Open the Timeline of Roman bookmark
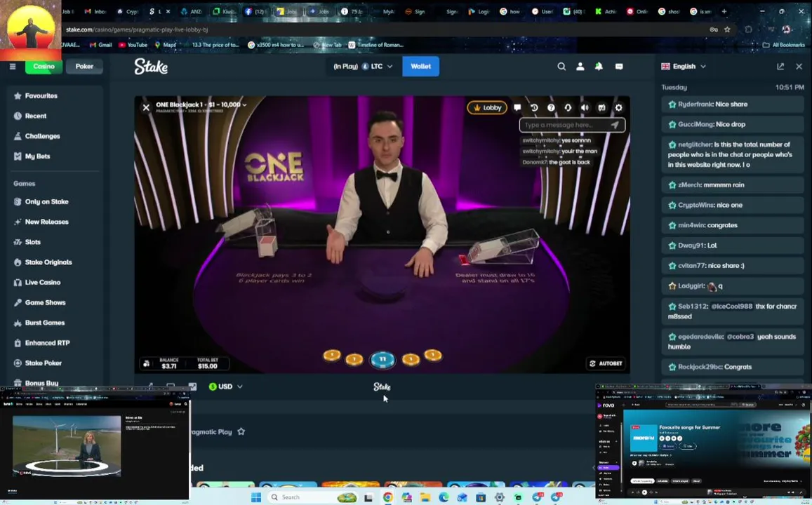 point(376,45)
